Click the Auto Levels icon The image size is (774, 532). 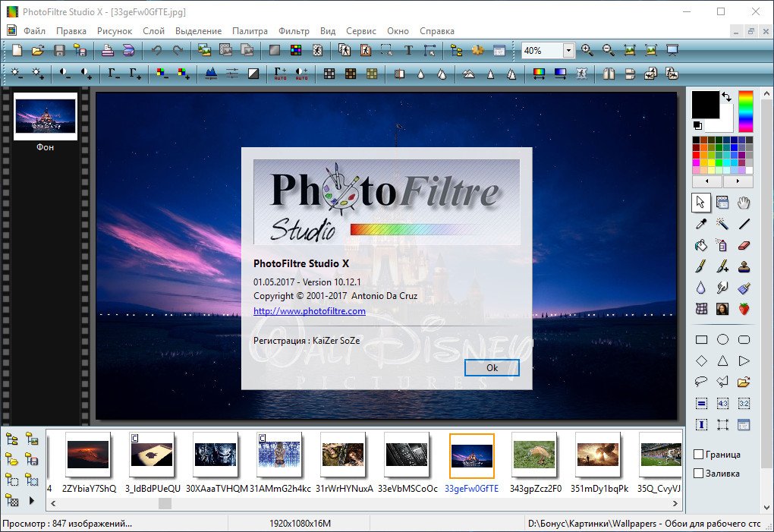(x=280, y=74)
